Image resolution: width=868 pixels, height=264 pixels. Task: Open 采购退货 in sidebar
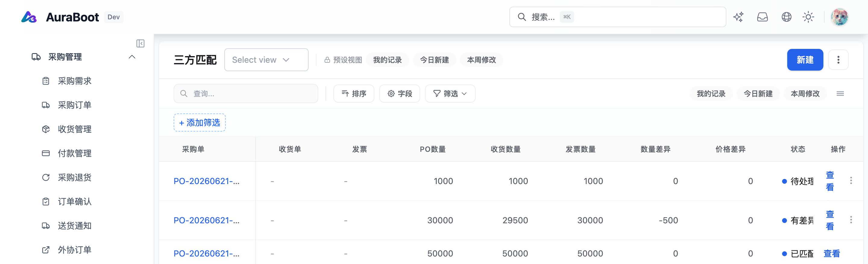pos(74,177)
